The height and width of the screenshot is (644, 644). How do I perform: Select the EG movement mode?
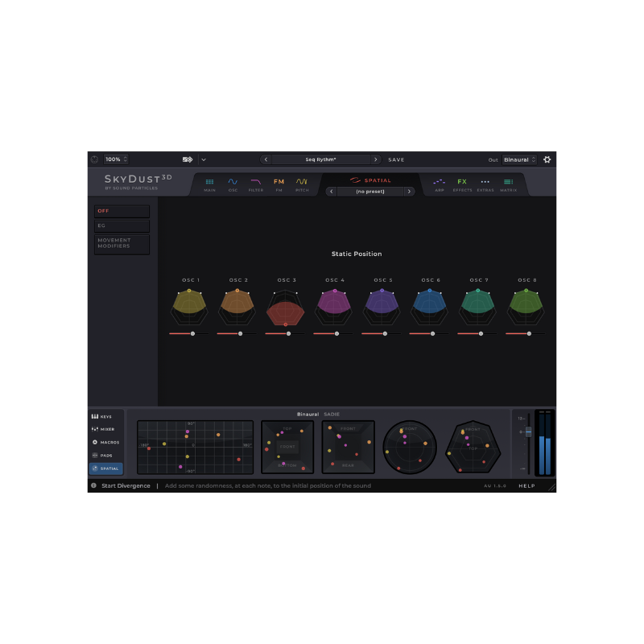click(x=122, y=226)
